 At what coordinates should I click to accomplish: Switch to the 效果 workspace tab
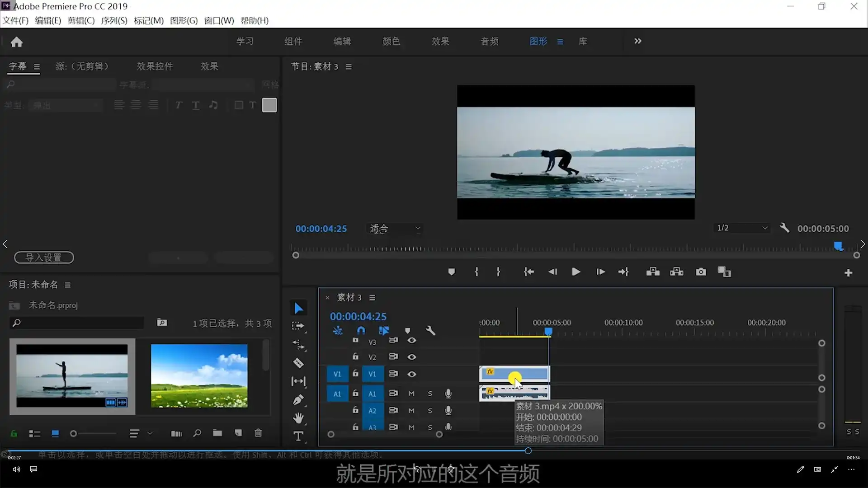pos(440,41)
